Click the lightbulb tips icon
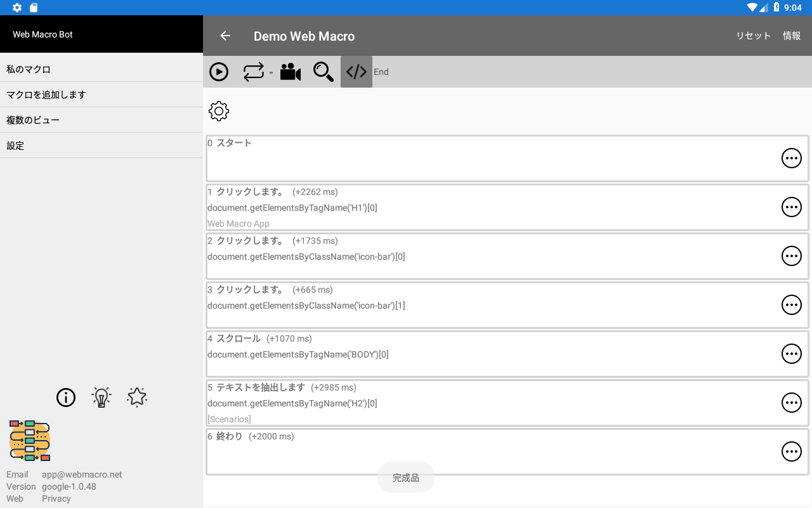 pos(101,398)
